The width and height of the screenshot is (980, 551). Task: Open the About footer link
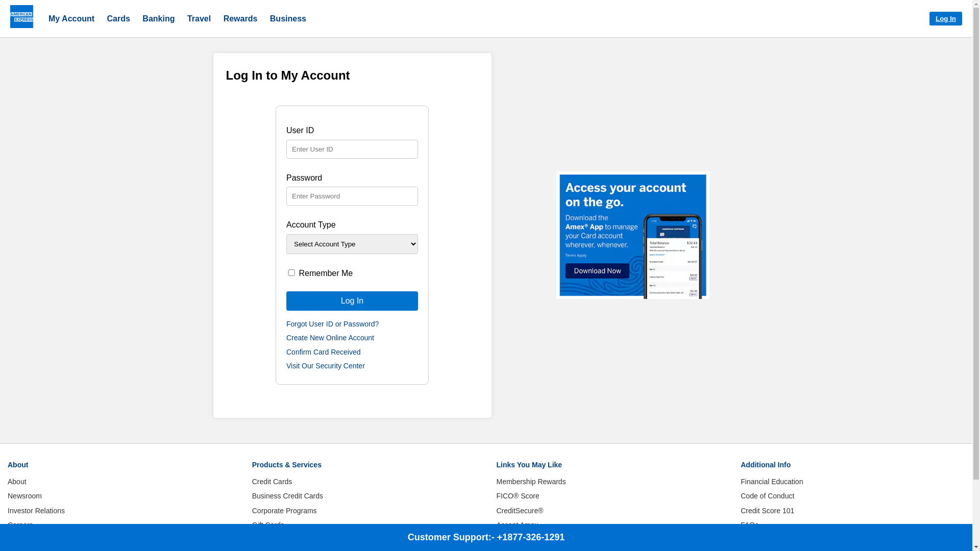(x=17, y=482)
